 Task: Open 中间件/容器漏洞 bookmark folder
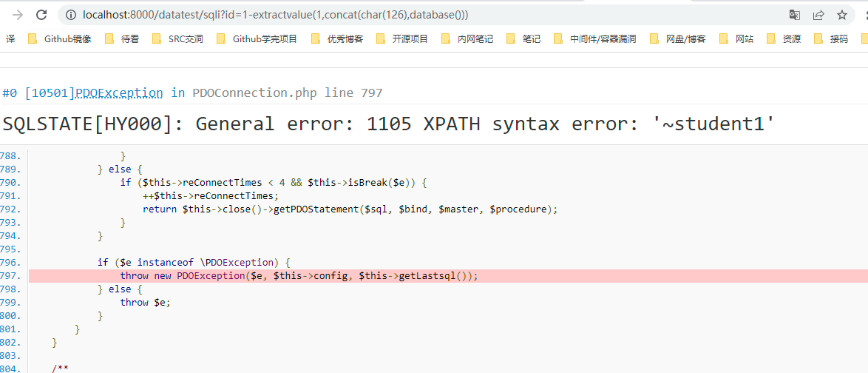pyautogui.click(x=594, y=38)
